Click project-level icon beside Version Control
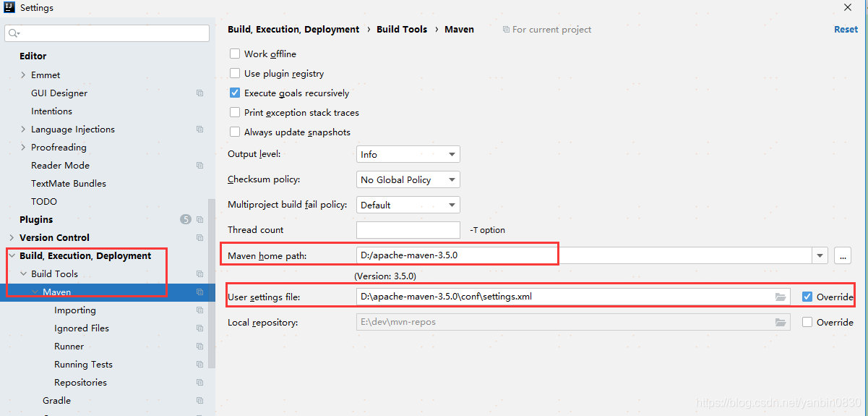 [200, 238]
